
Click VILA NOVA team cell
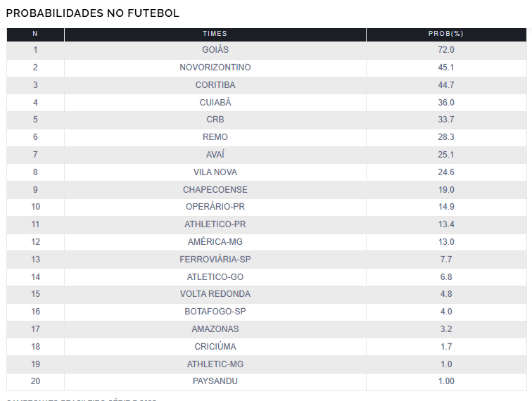point(215,172)
